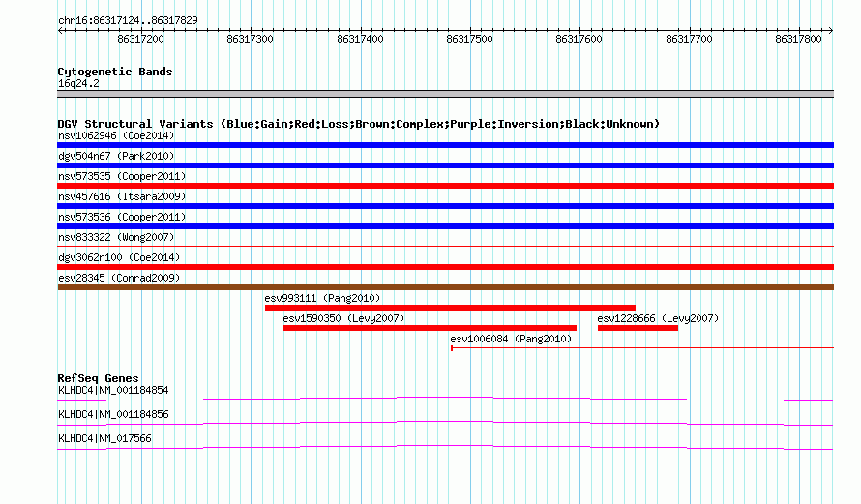The width and height of the screenshot is (861, 504).
Task: Open the brown esv28345 (Conrad2009) complex bar
Action: click(445, 287)
